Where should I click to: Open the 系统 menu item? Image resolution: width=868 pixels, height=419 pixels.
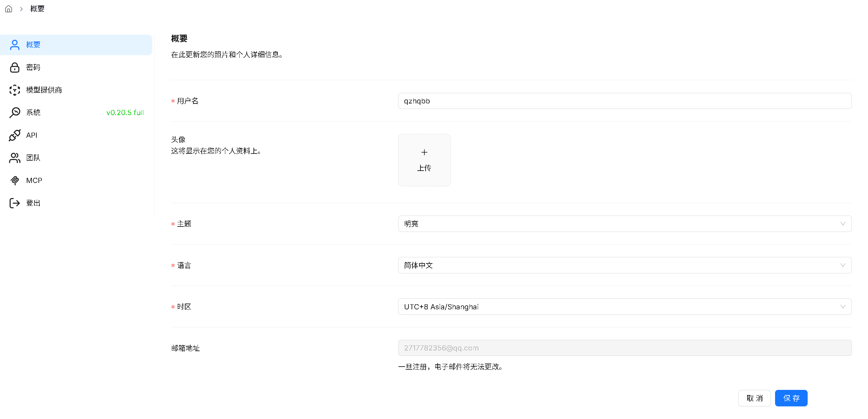point(76,113)
